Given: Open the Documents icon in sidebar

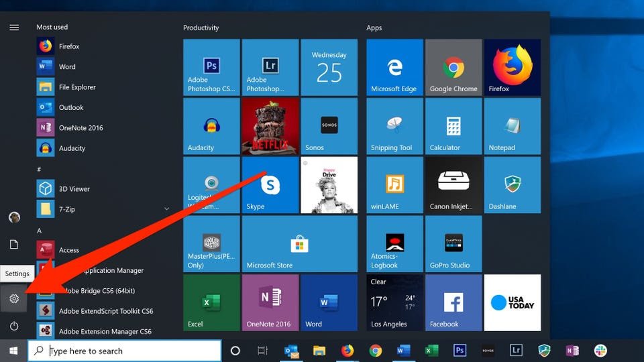Looking at the screenshot, I should pos(14,245).
